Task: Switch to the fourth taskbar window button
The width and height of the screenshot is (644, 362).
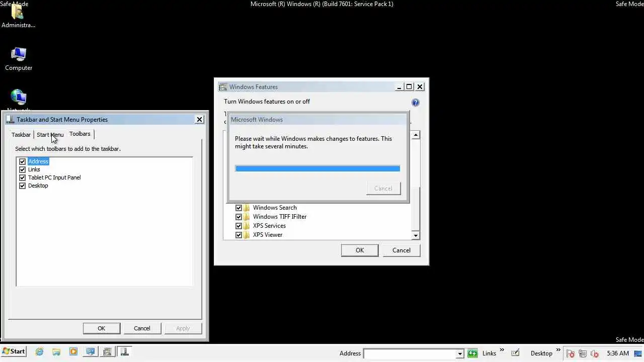Action: coord(91,352)
